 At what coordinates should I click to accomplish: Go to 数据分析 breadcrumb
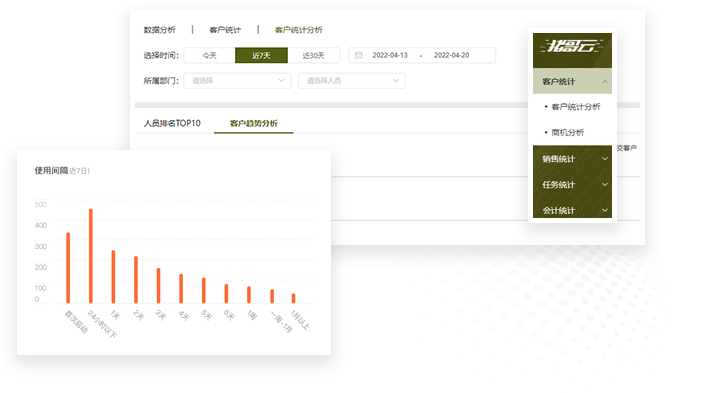tap(159, 30)
